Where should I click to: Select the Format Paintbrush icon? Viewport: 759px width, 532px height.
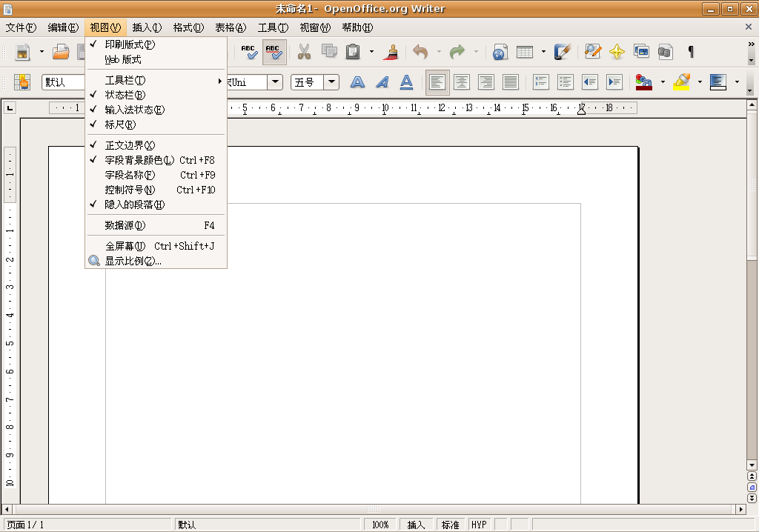391,52
